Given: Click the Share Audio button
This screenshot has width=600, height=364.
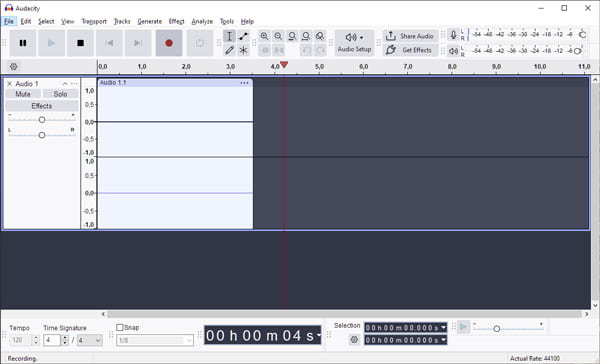Looking at the screenshot, I should coord(410,36).
